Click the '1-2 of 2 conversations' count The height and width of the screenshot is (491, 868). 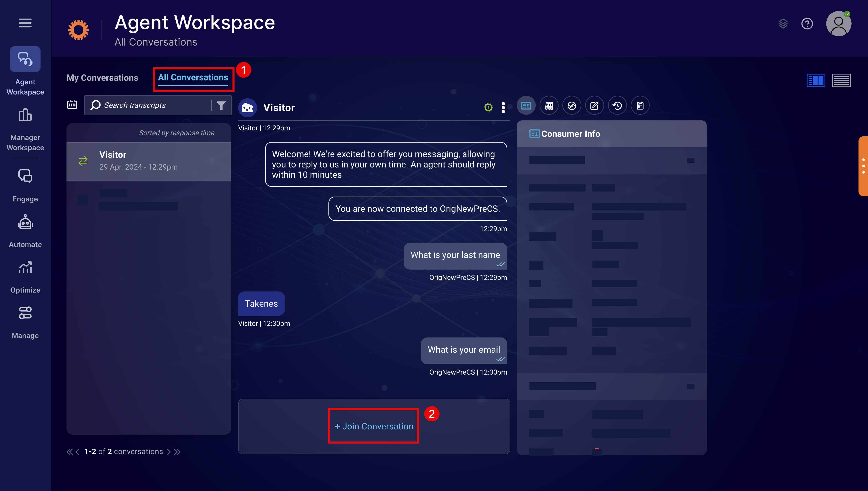[x=123, y=452]
